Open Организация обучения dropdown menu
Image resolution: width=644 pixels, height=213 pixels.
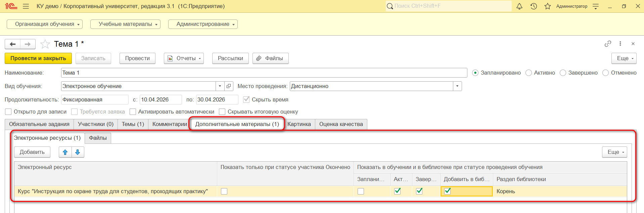point(45,24)
